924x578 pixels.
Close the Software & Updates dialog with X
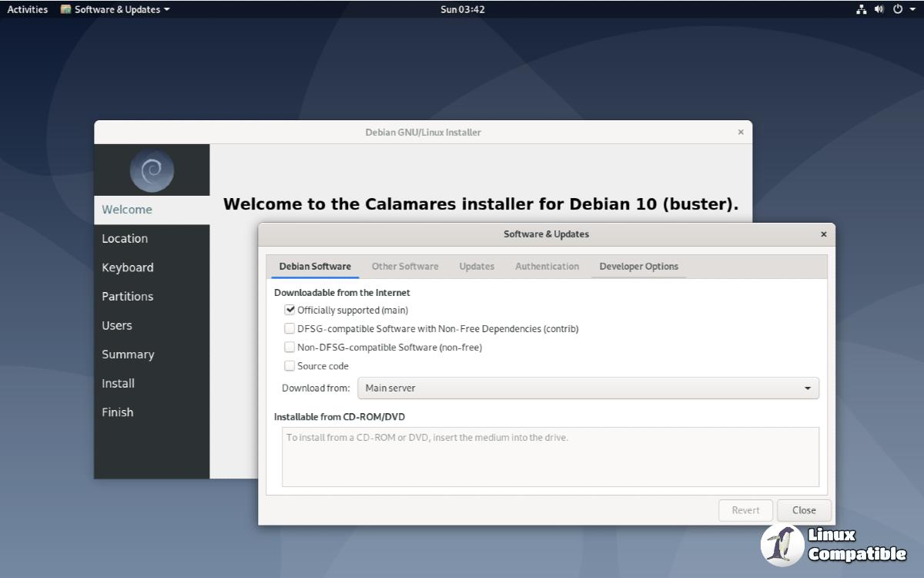[x=823, y=234]
